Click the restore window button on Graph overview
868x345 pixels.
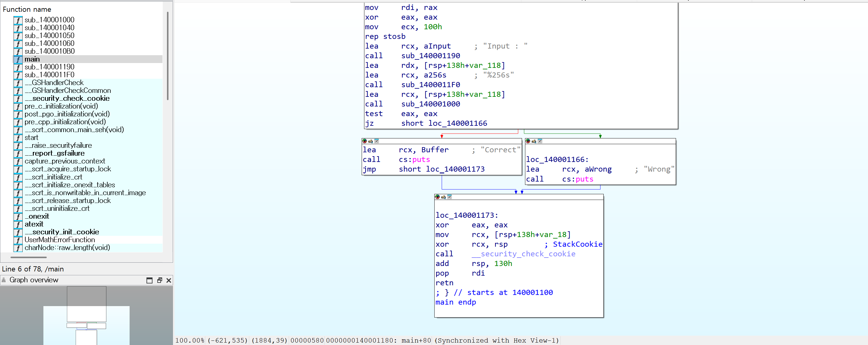[149, 280]
